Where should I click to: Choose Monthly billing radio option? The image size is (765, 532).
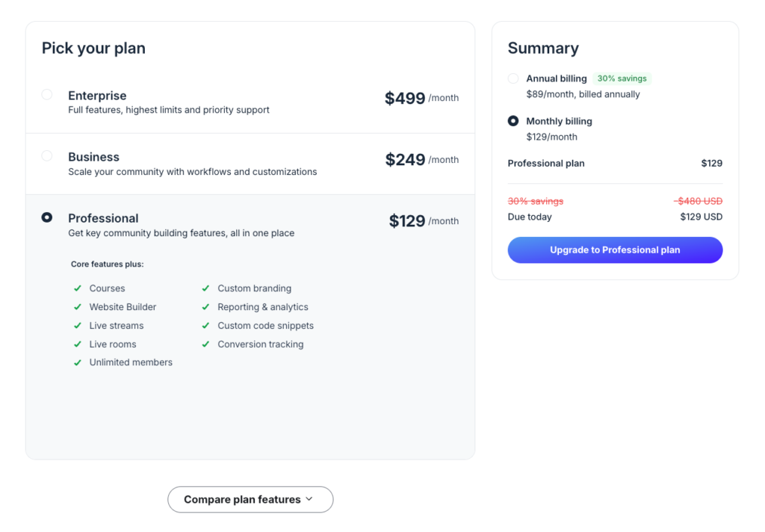(513, 121)
